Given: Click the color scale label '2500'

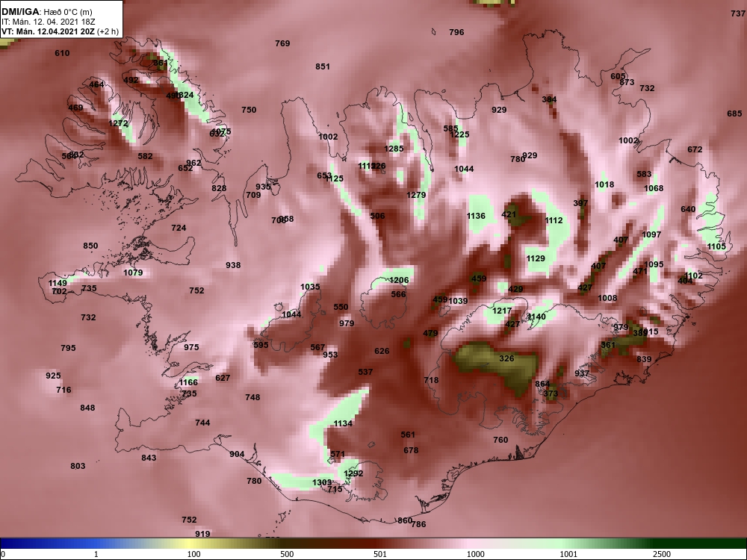Looking at the screenshot, I should [x=662, y=554].
